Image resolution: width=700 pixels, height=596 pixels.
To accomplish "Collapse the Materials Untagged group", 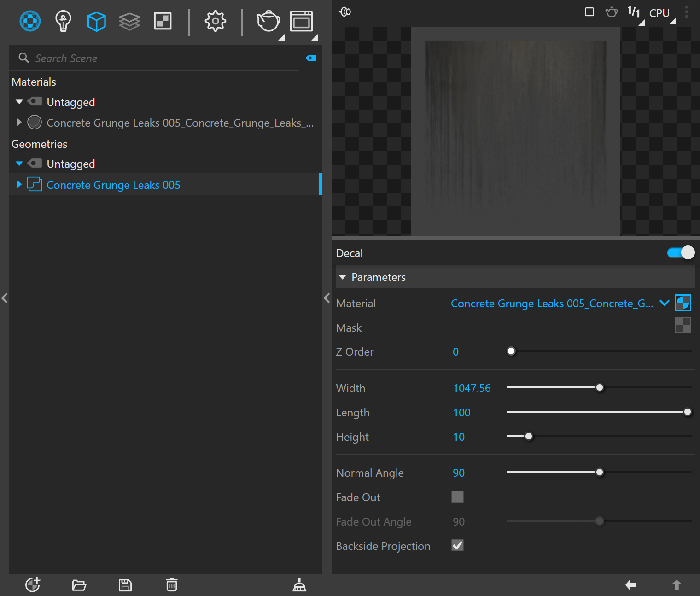I will pyautogui.click(x=19, y=102).
